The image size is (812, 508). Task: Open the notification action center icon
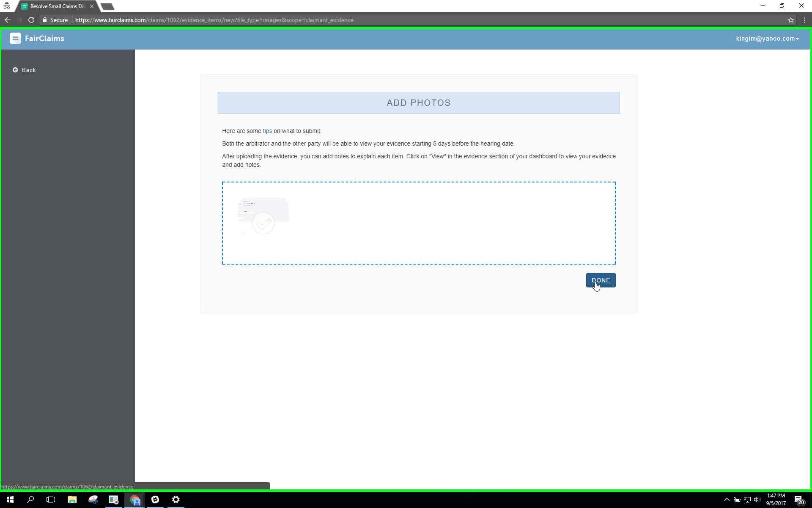click(x=798, y=500)
